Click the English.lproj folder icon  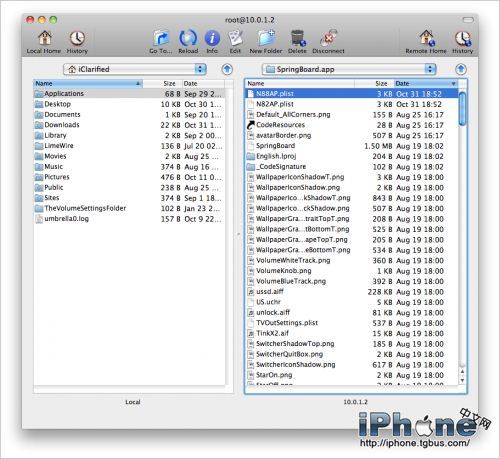click(x=251, y=156)
